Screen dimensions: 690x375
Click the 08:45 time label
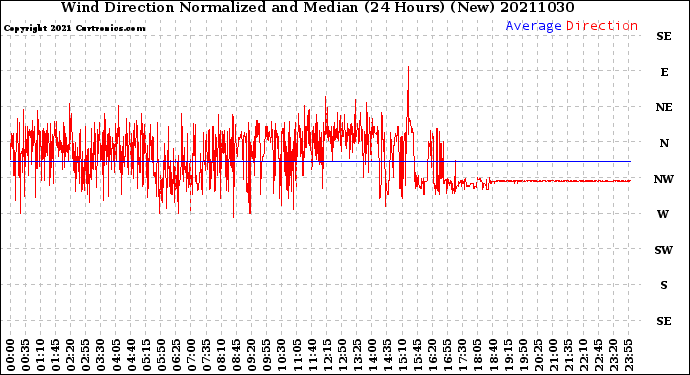click(236, 355)
